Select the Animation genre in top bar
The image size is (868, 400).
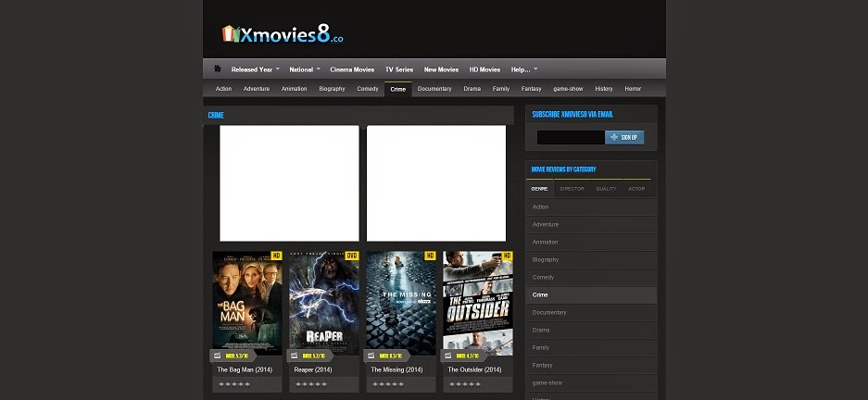[294, 89]
